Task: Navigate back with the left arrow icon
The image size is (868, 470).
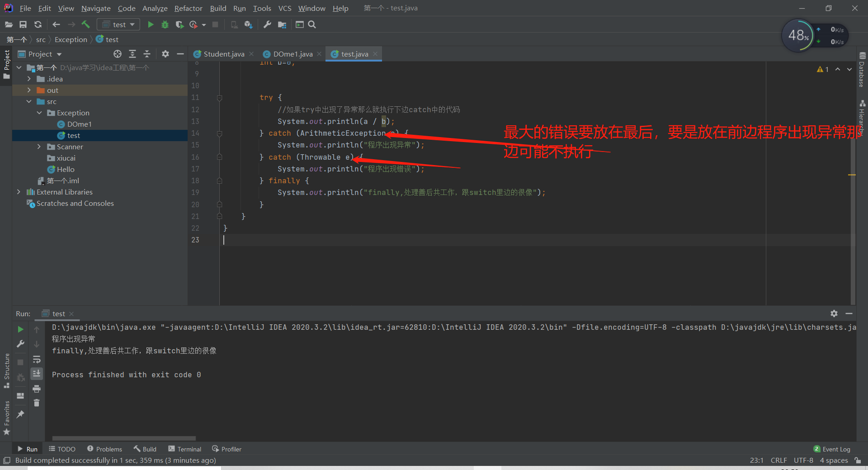Action: pos(57,24)
